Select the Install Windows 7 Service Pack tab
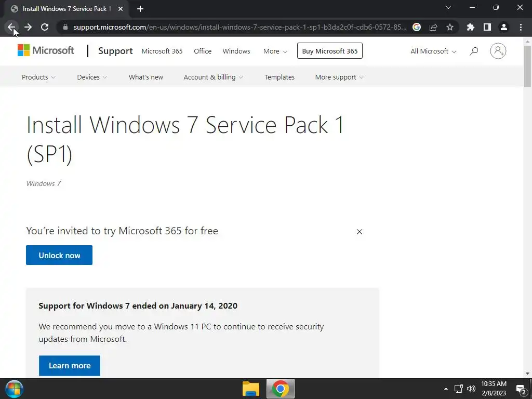 pyautogui.click(x=66, y=9)
